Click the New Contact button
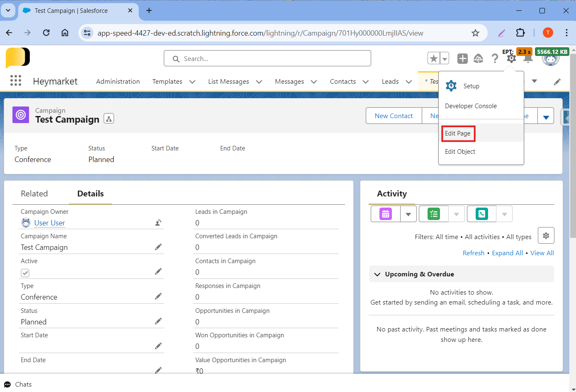Screen dimensions: 576x392 click(x=394, y=116)
